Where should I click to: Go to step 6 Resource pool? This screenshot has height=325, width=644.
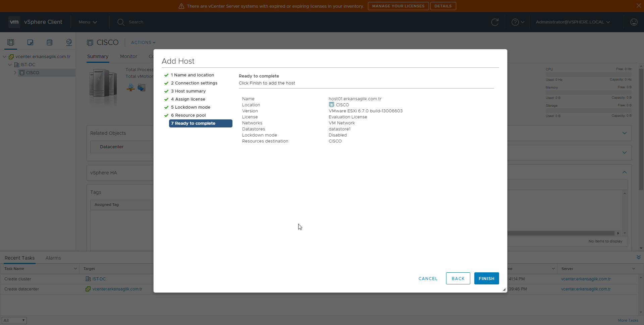(188, 115)
